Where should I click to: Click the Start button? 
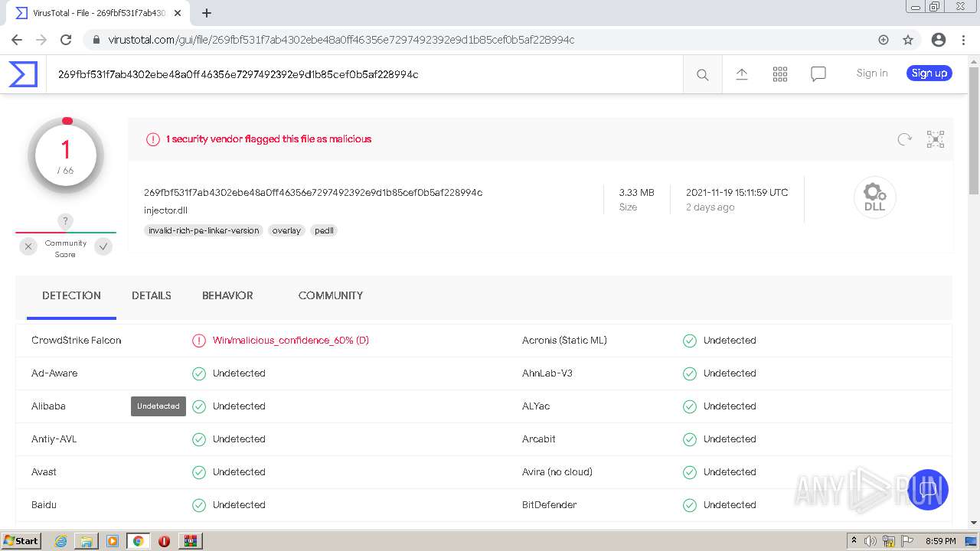click(21, 541)
